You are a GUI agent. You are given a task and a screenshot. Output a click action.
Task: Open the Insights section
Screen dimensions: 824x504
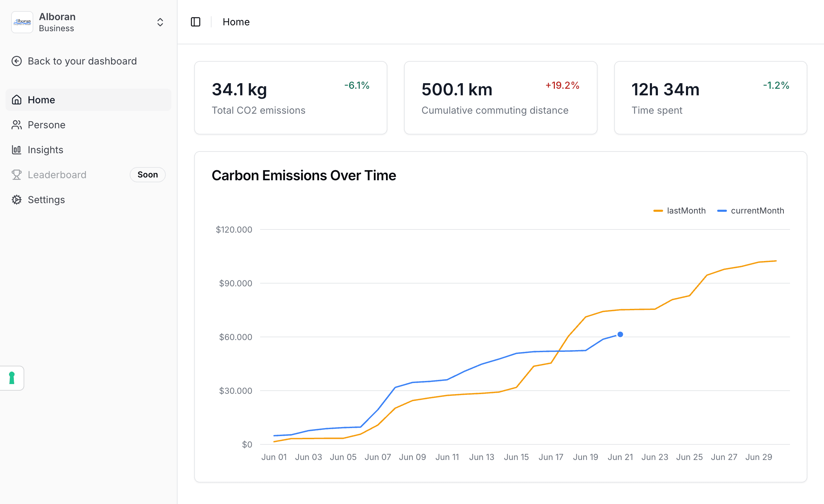point(45,150)
